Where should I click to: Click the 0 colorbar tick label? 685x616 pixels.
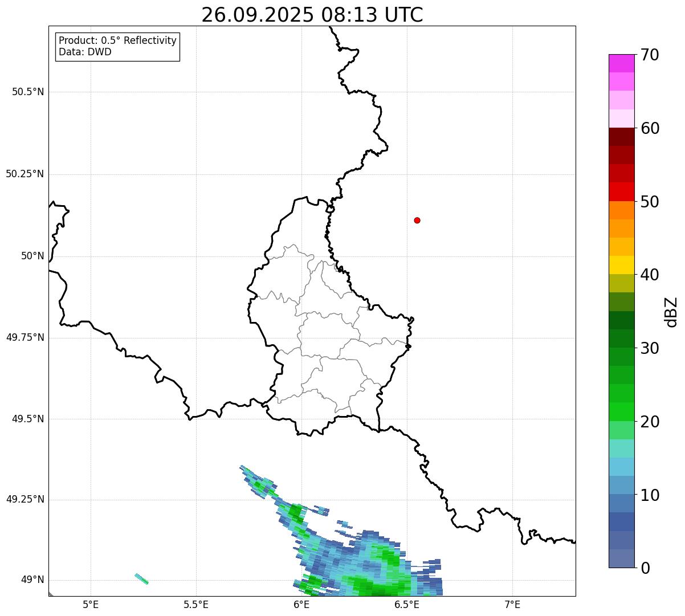click(x=645, y=568)
